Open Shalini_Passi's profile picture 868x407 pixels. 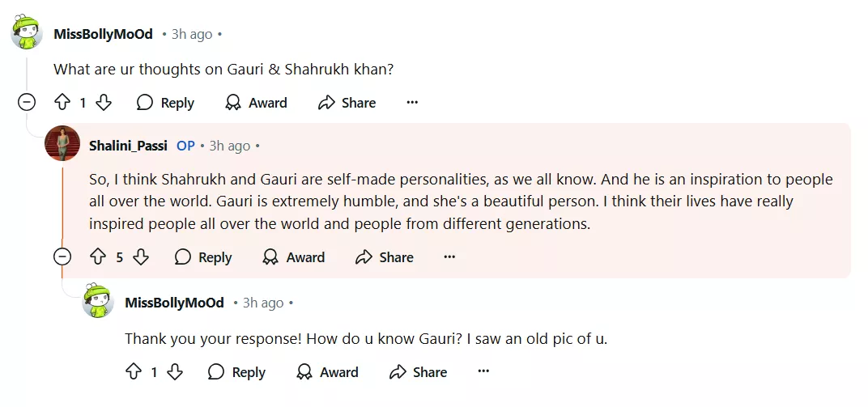click(62, 143)
